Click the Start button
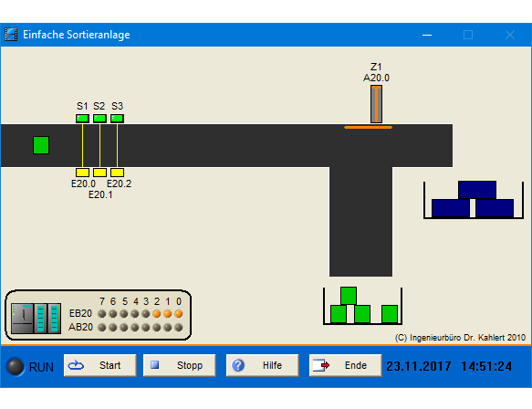Viewport: 532px width, 409px height. 100,365
